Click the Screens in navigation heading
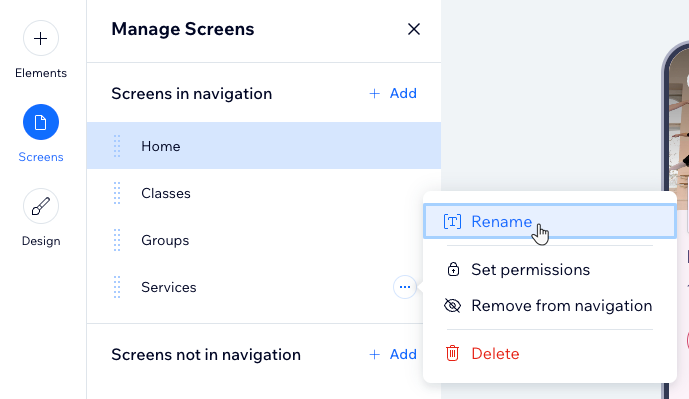 (x=192, y=94)
